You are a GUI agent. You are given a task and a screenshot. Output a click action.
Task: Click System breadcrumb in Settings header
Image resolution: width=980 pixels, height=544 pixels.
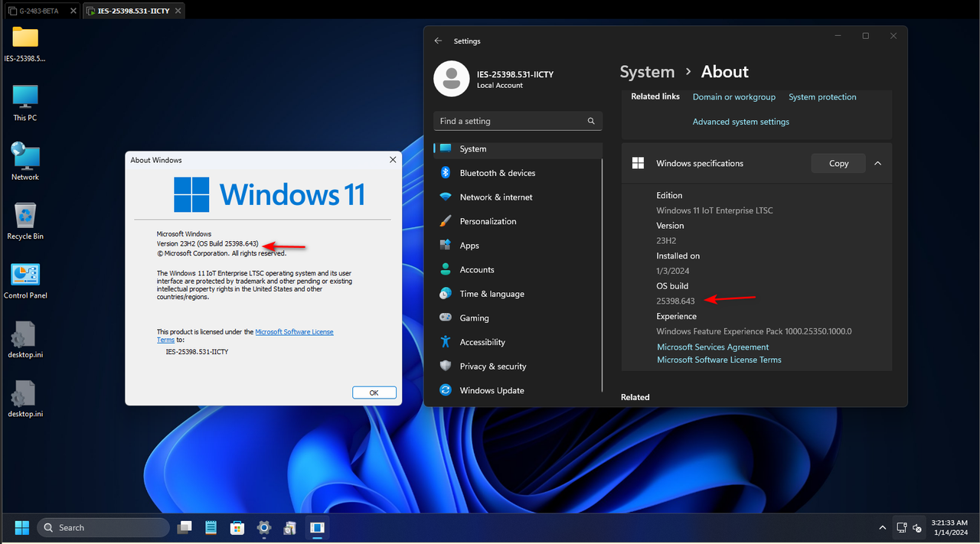pyautogui.click(x=647, y=72)
